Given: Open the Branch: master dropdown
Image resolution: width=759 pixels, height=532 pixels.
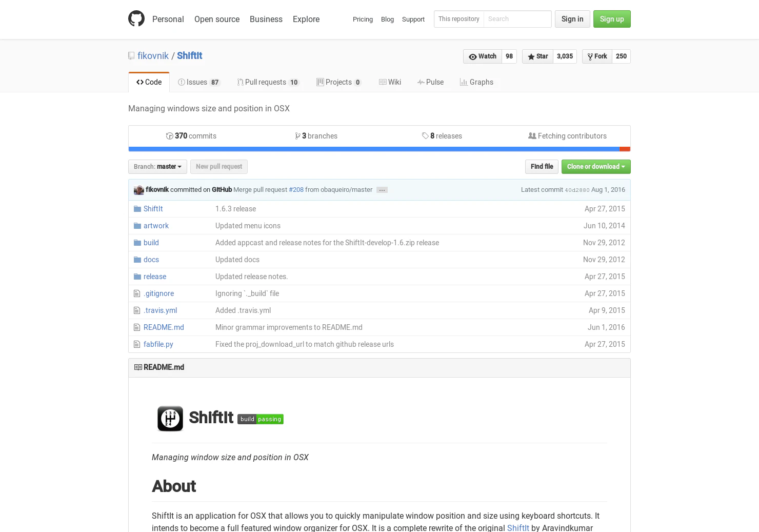Looking at the screenshot, I should tap(157, 166).
